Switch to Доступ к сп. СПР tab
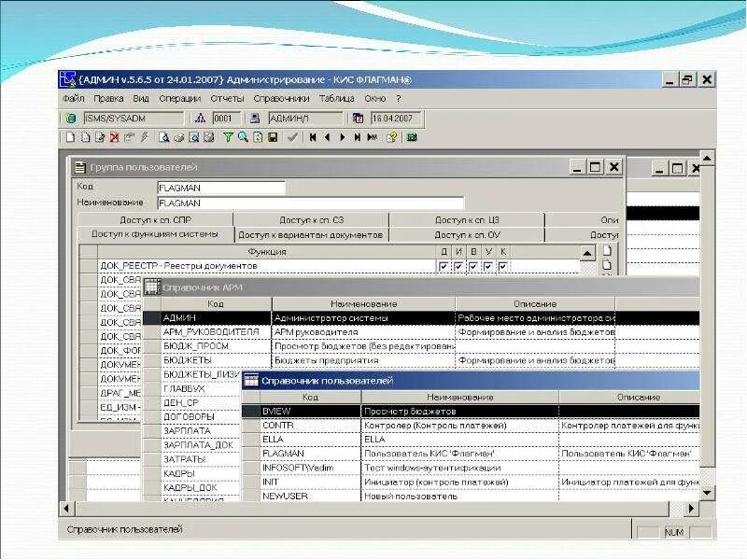Screen dimensions: 747x560 tap(155, 220)
